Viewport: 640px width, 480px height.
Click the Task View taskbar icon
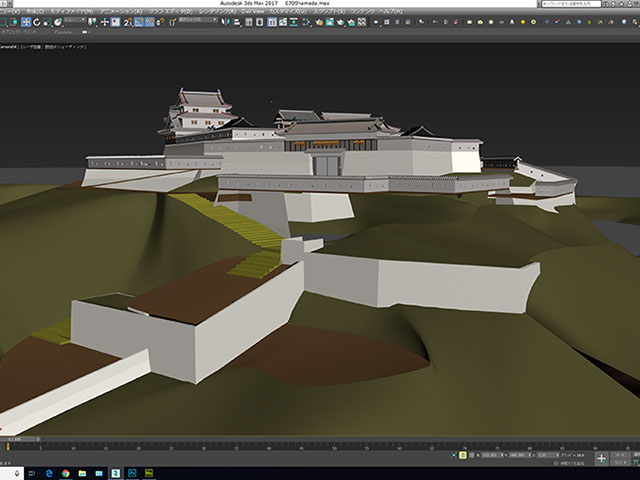point(30,472)
